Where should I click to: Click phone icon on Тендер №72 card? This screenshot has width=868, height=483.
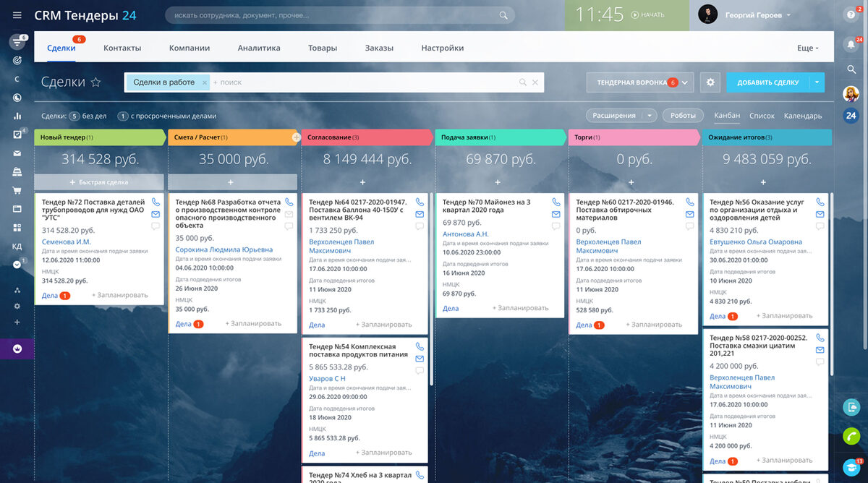point(156,203)
